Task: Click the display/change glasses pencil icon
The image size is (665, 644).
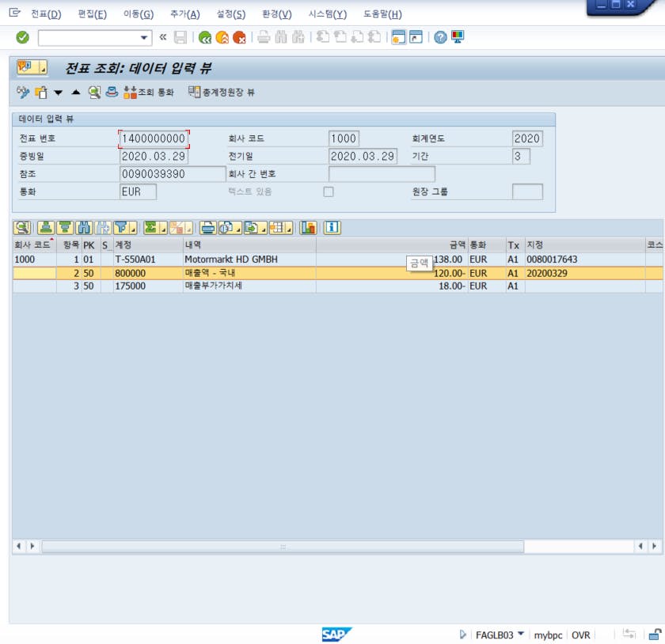Action: (23, 92)
